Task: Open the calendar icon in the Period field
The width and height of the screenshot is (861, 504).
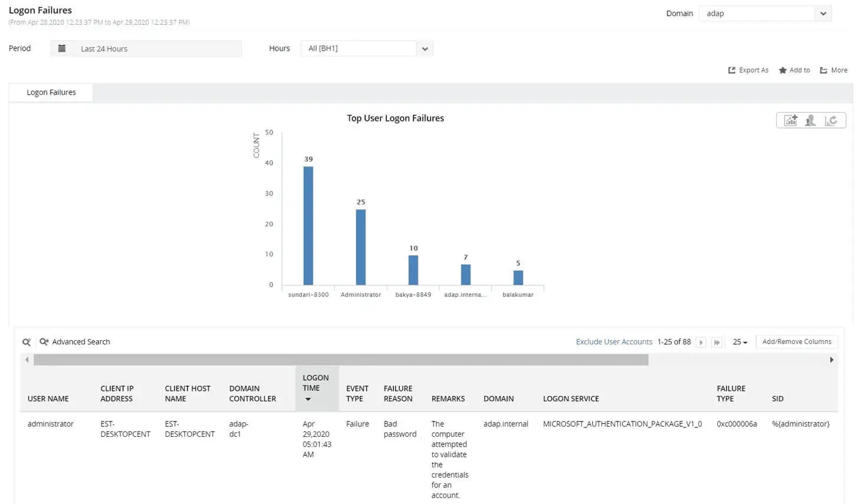Action: click(62, 48)
